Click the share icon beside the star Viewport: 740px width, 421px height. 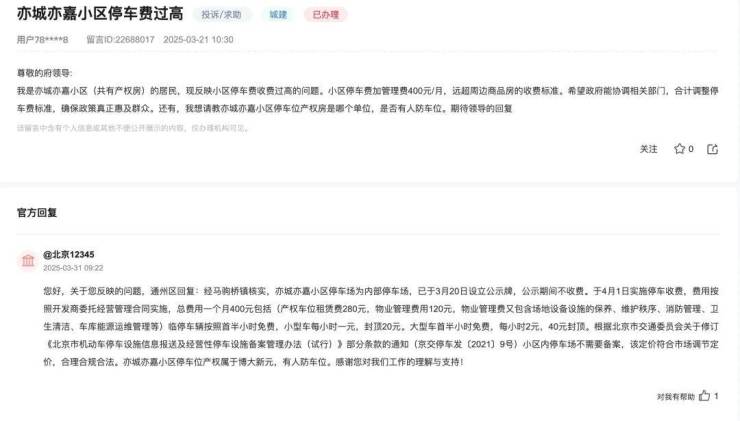point(712,149)
